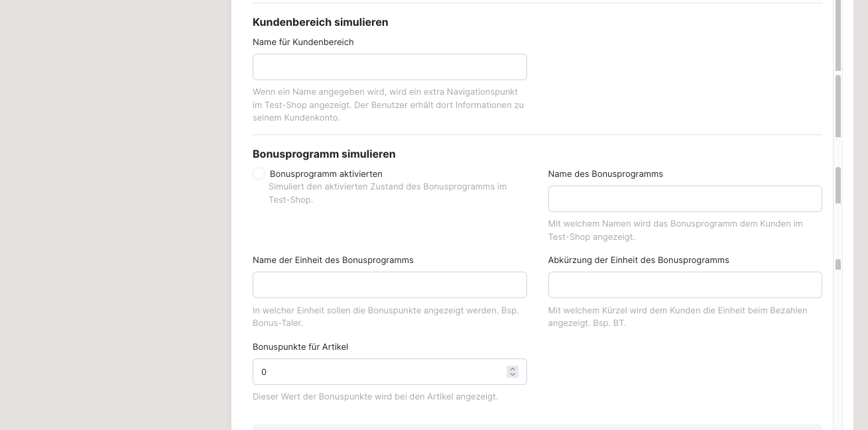The height and width of the screenshot is (430, 868).
Task: Click the 'Dieser Wert der Bonuspunkte' help text
Action: click(x=375, y=396)
